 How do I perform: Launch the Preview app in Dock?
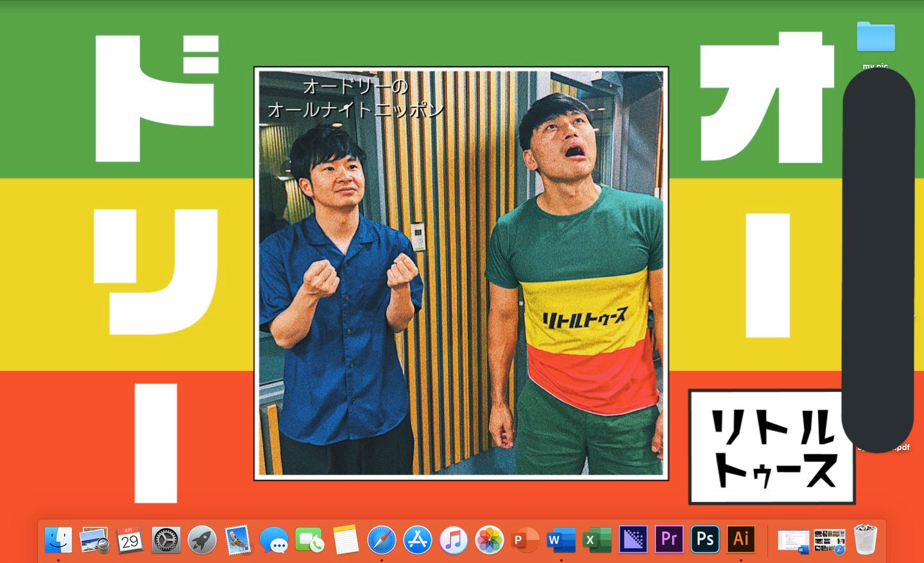94,540
